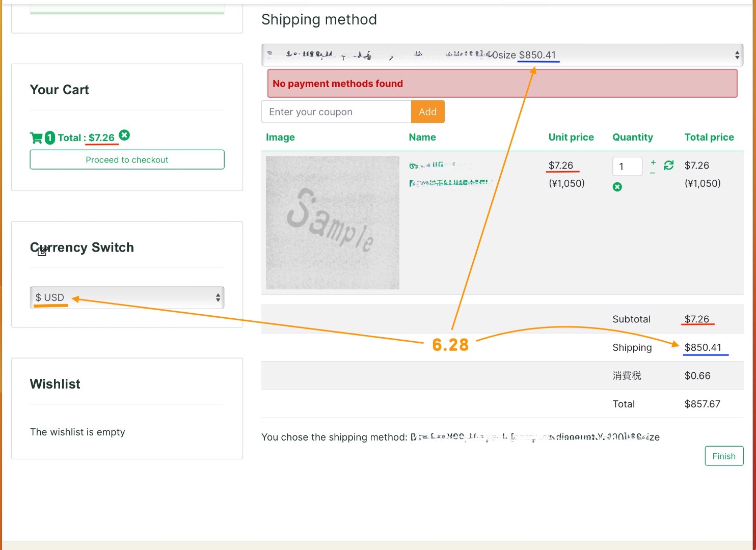This screenshot has height=550, width=756.
Task: Remove cart via X beside Total
Action: [124, 135]
